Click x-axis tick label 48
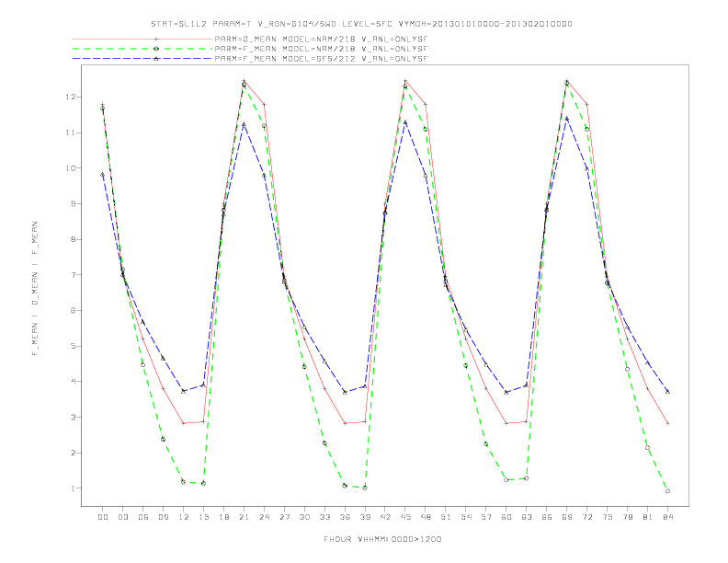The width and height of the screenshot is (728, 563). click(x=426, y=517)
